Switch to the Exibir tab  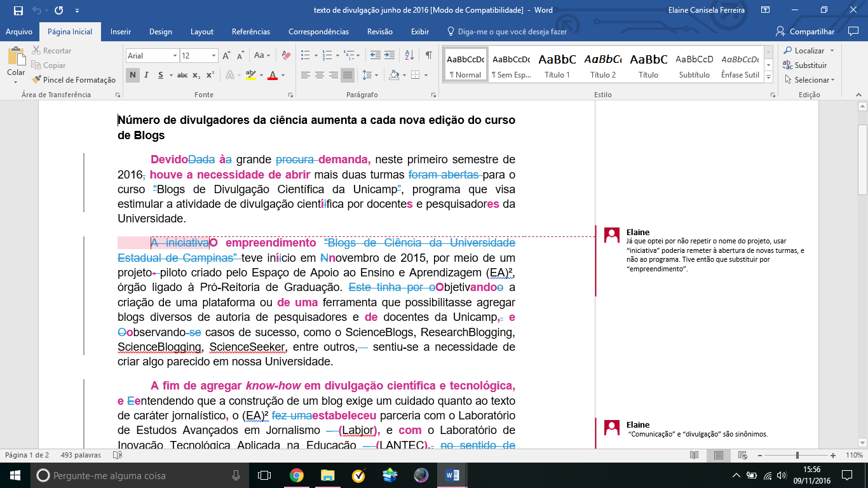(x=420, y=32)
